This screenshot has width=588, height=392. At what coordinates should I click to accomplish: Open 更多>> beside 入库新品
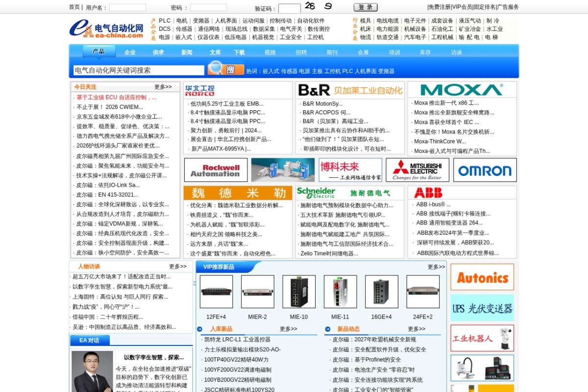point(289,329)
